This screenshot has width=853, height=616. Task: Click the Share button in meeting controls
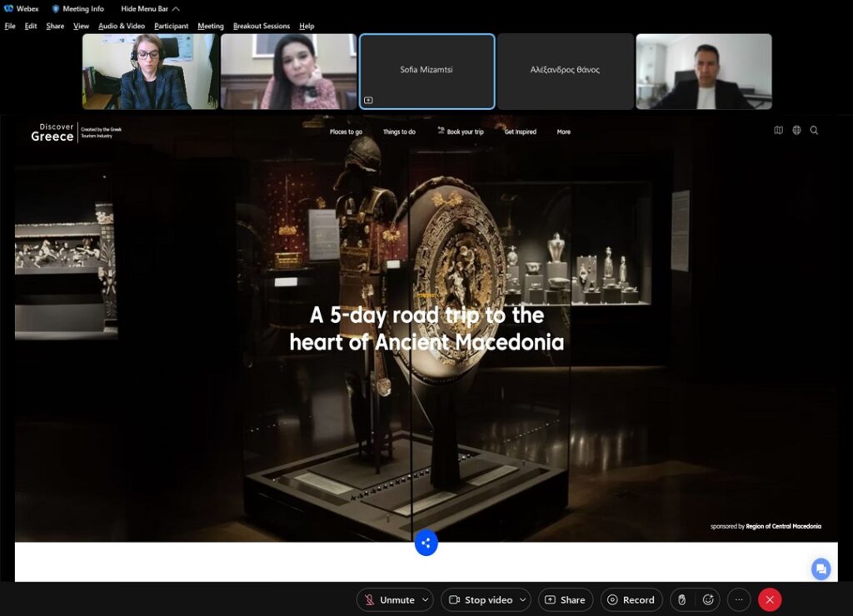(x=565, y=599)
